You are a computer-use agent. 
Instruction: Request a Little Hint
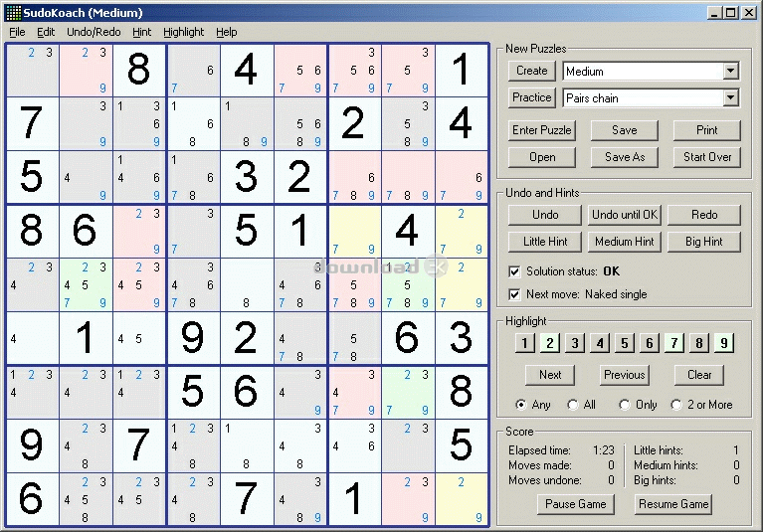tap(545, 242)
